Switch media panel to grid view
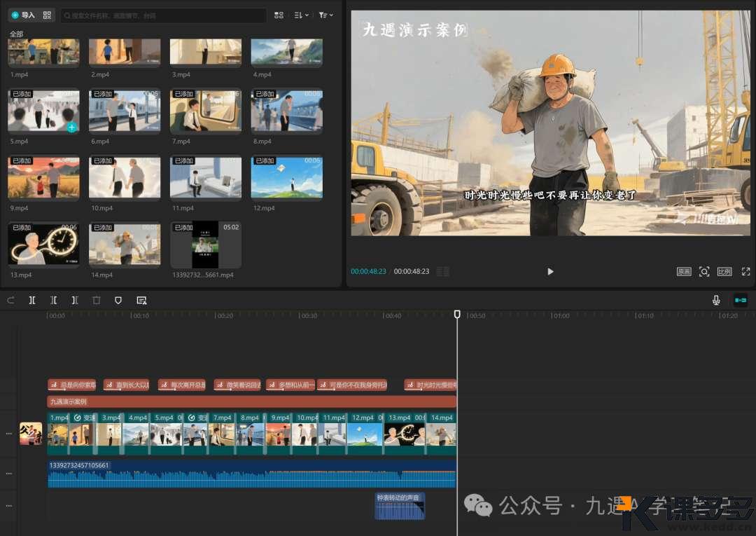The width and height of the screenshot is (756, 536). pyautogui.click(x=279, y=15)
